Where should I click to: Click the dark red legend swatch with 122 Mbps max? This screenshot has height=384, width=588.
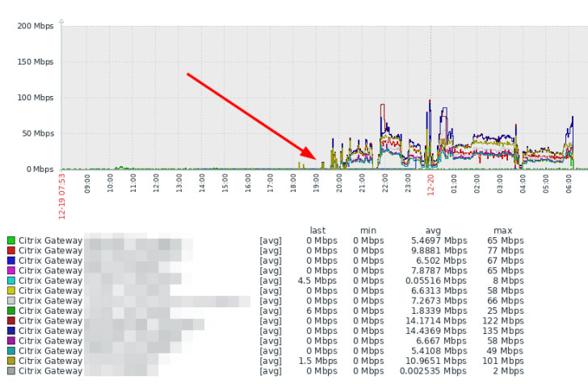point(10,321)
